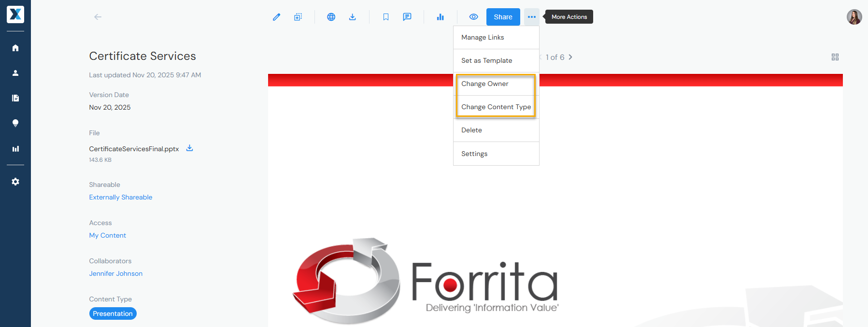Click the X app logo in sidebar

click(15, 14)
